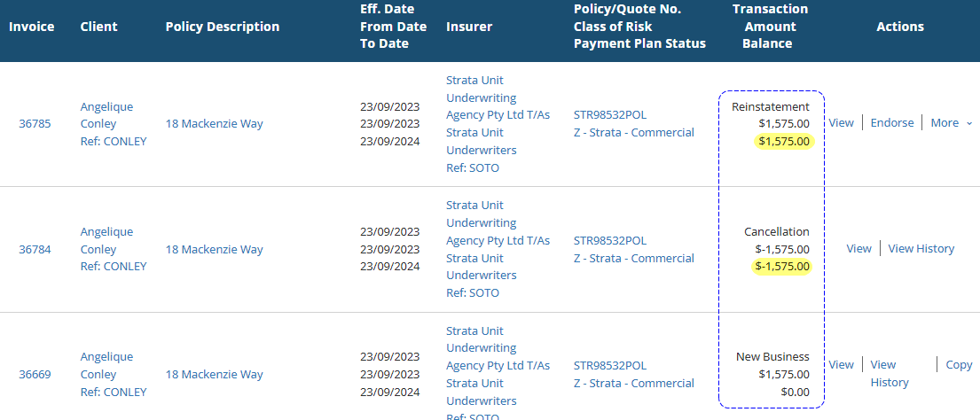Click Copy on the New Business row
Image resolution: width=980 pixels, height=420 pixels.
(959, 365)
